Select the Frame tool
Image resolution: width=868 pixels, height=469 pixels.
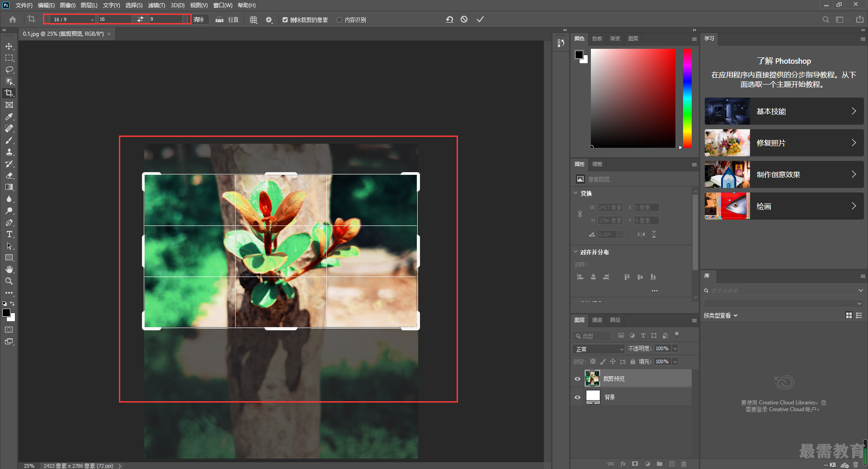[x=9, y=105]
